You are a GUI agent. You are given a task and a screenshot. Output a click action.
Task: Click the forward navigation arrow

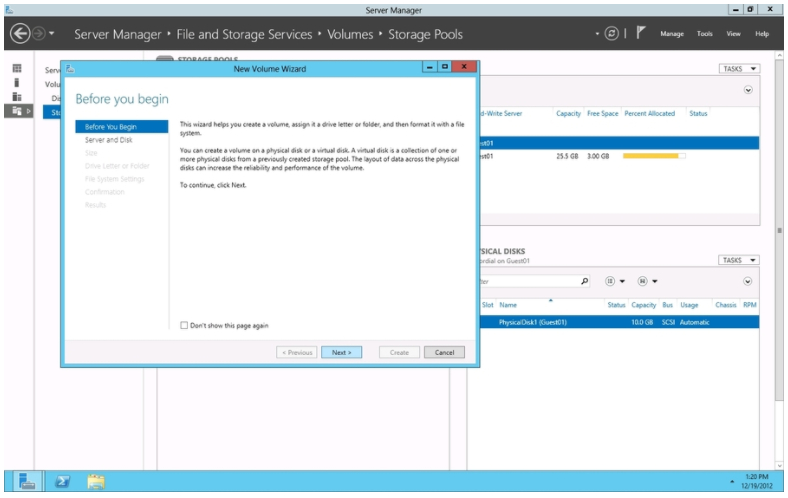pyautogui.click(x=39, y=34)
